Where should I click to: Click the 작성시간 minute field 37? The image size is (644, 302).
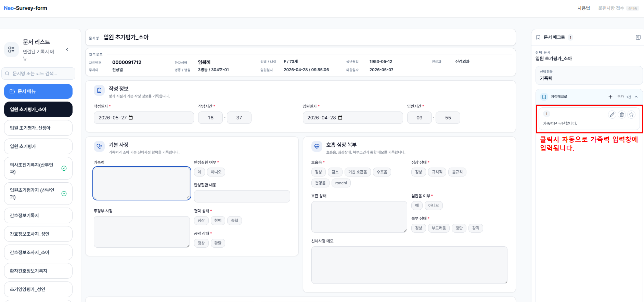coord(239,118)
